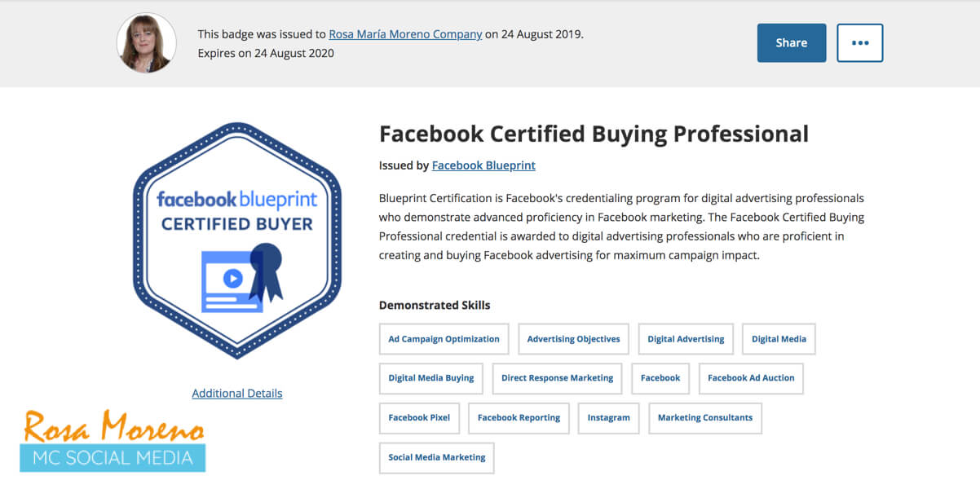Select the Marketing Consultants skill tag

tap(704, 418)
